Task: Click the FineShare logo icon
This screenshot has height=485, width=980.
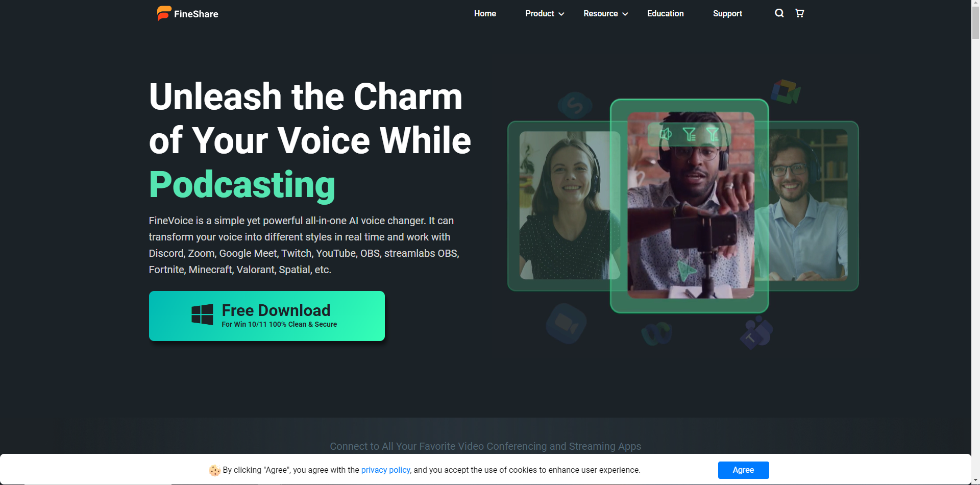Action: 164,13
